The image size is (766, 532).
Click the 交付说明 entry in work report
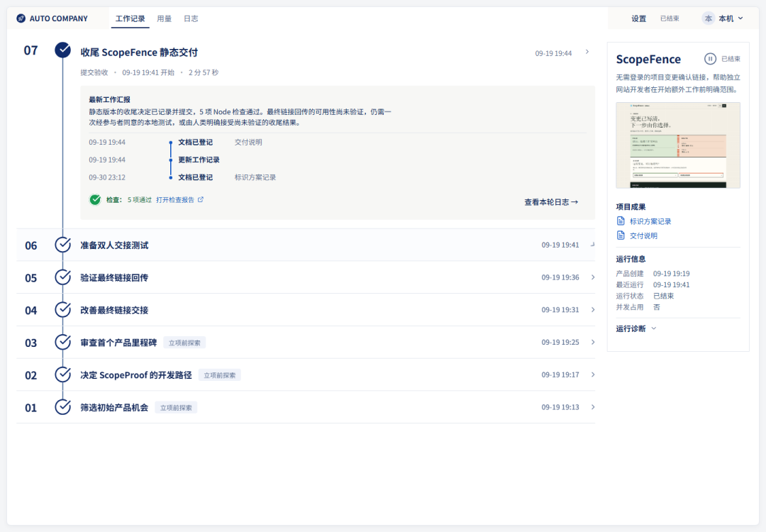click(x=248, y=142)
